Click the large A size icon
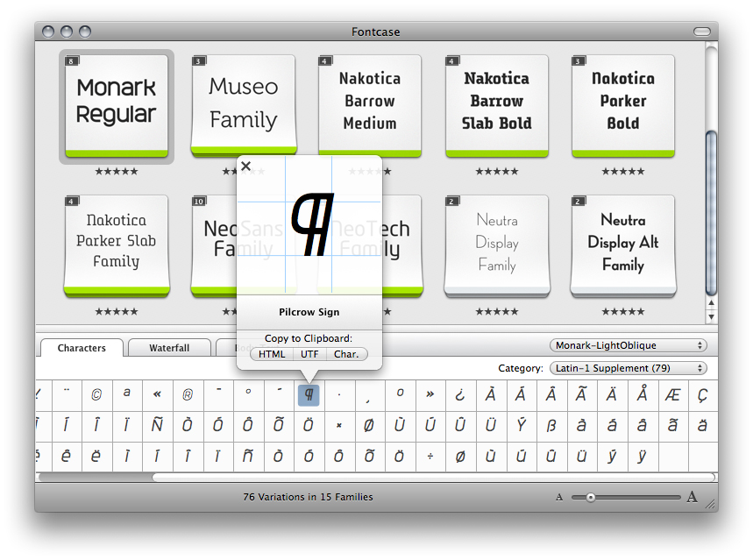753x560 pixels. (692, 497)
